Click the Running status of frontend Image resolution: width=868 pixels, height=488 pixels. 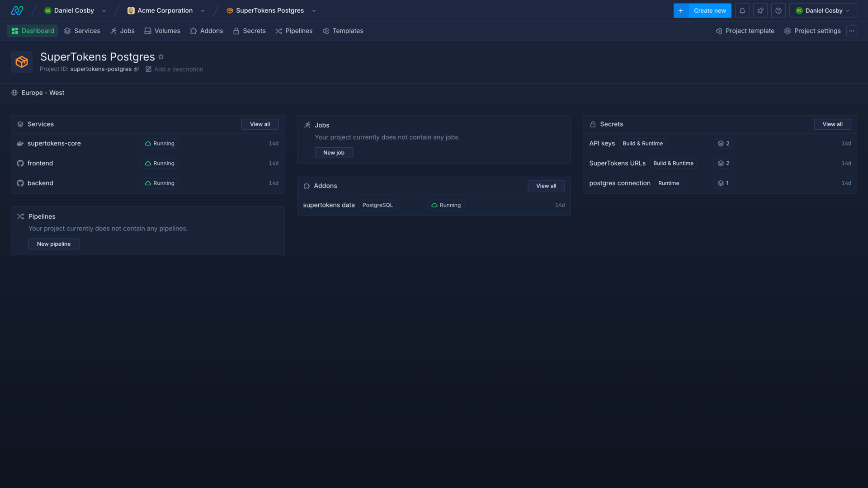point(159,164)
